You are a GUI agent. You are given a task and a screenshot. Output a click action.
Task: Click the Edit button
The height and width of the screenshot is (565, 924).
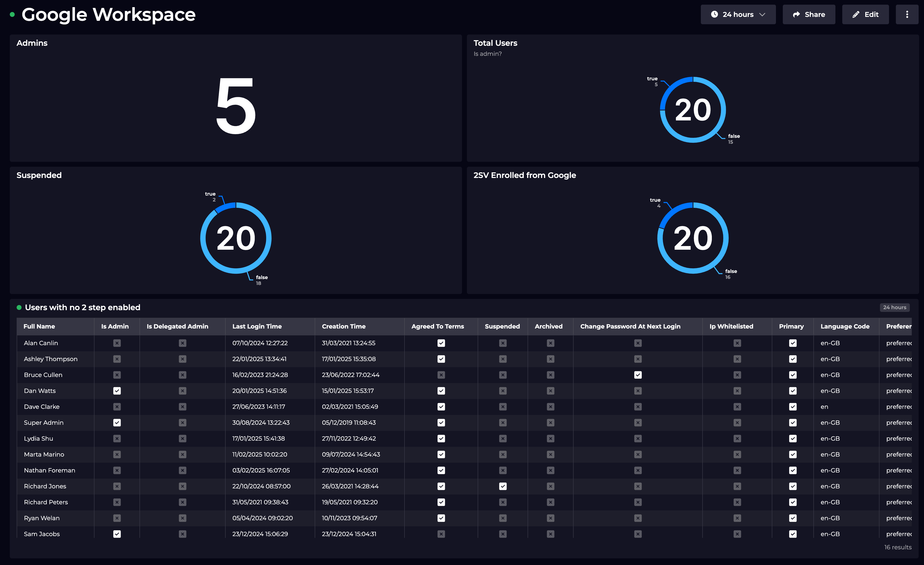pos(865,14)
